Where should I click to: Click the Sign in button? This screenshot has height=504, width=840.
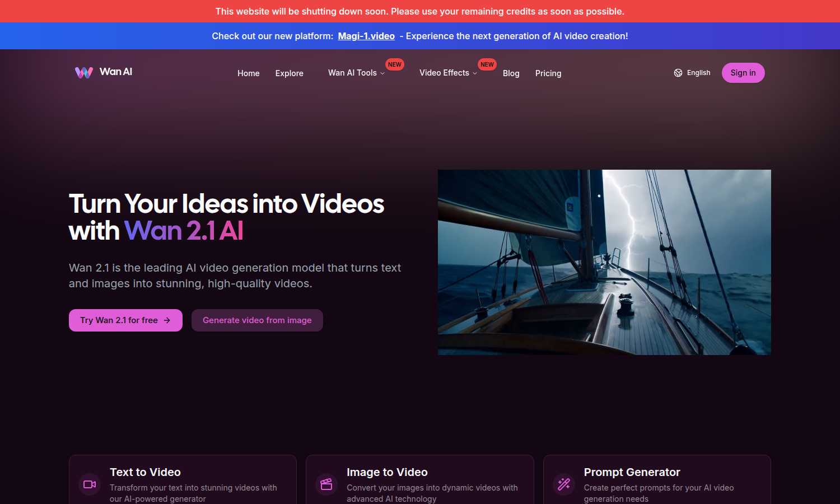point(743,73)
